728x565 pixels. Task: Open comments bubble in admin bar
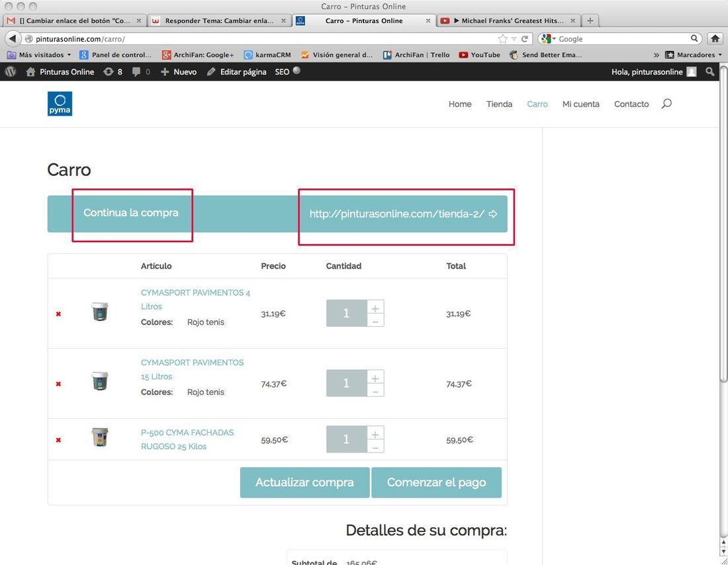[x=141, y=71]
